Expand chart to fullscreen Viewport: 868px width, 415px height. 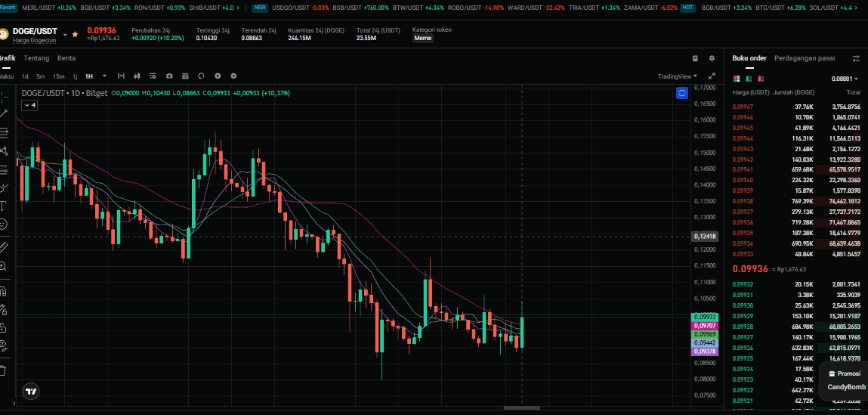(x=712, y=76)
